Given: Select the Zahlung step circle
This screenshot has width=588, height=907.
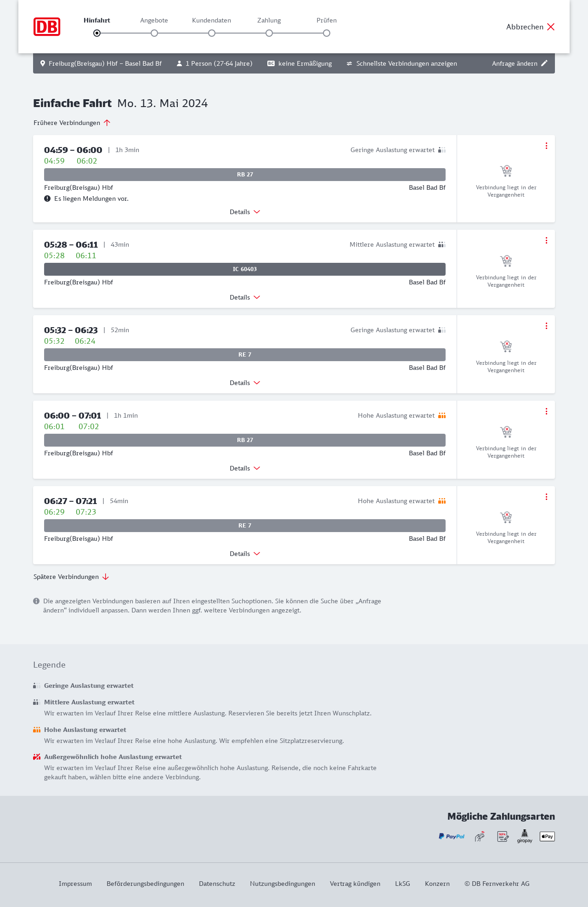Looking at the screenshot, I should click(269, 33).
